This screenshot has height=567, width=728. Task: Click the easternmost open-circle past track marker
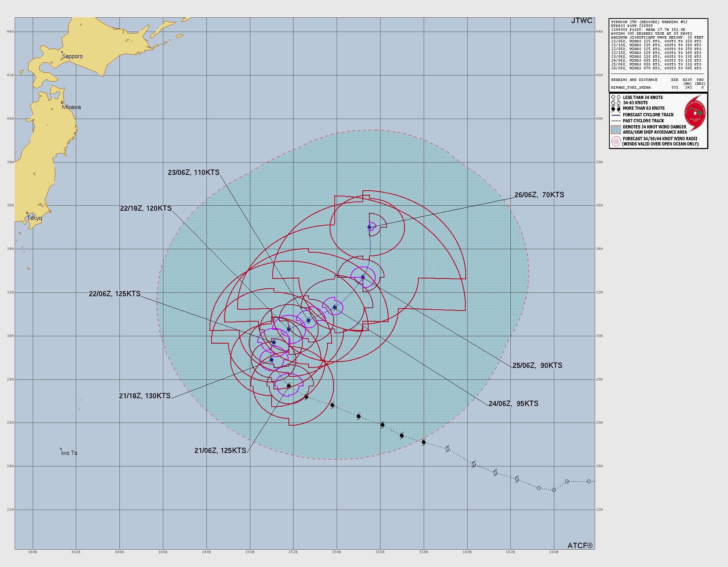click(x=589, y=481)
